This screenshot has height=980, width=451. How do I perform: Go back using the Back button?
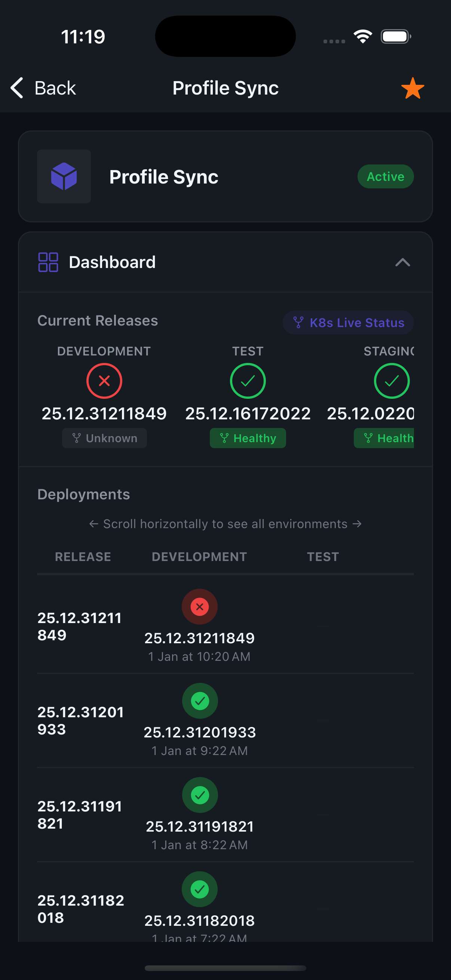click(x=43, y=88)
